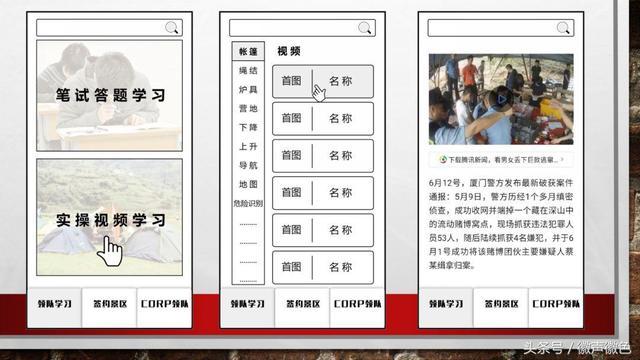Click the article line starting 通报：5月9日
This screenshot has width=640, height=360.
(x=501, y=196)
